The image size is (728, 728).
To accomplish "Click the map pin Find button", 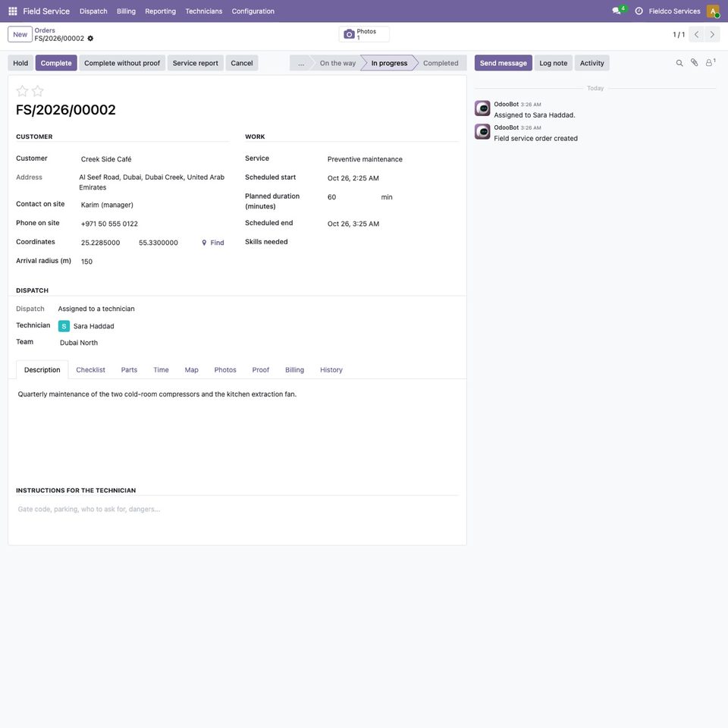I will (212, 243).
